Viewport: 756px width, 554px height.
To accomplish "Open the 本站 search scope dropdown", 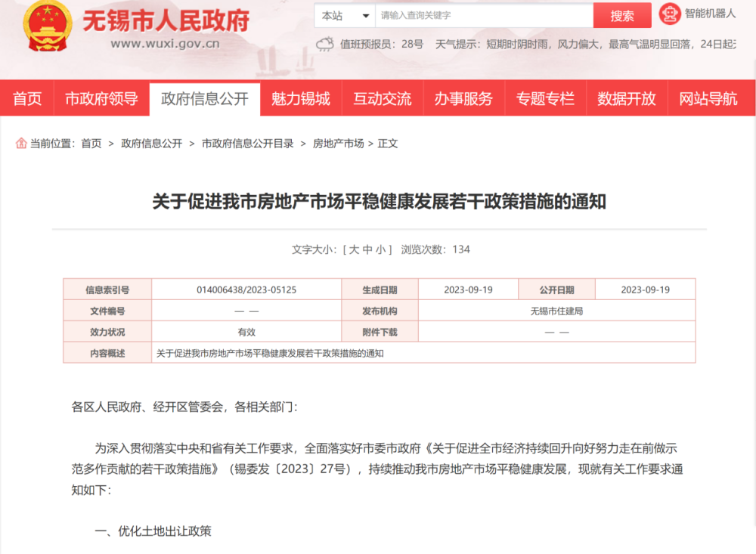I will tap(345, 16).
